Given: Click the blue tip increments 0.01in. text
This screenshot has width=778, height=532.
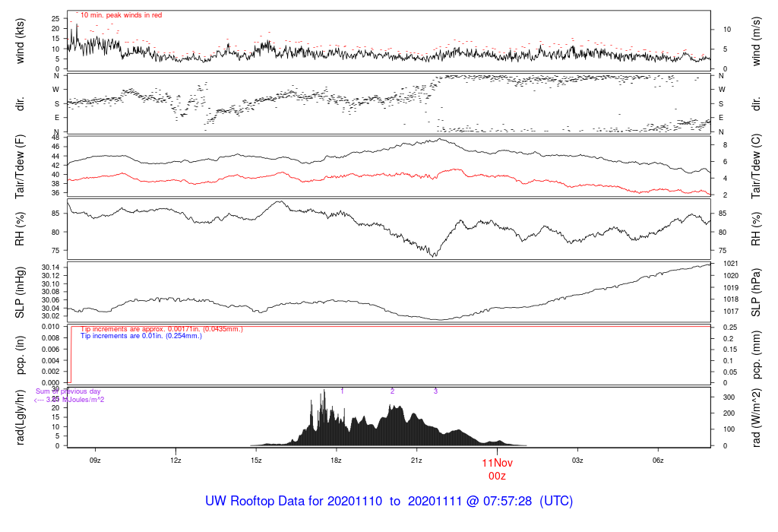Looking at the screenshot, I should coord(141,336).
